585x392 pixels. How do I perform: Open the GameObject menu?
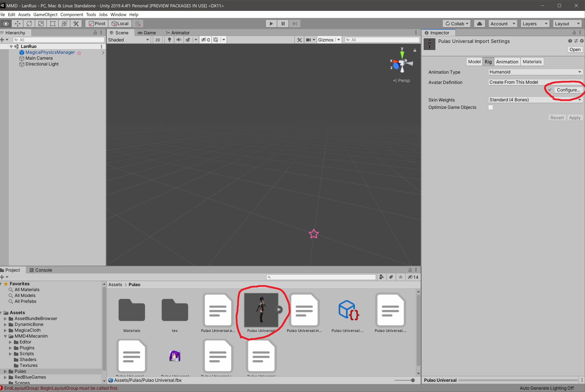coord(45,14)
